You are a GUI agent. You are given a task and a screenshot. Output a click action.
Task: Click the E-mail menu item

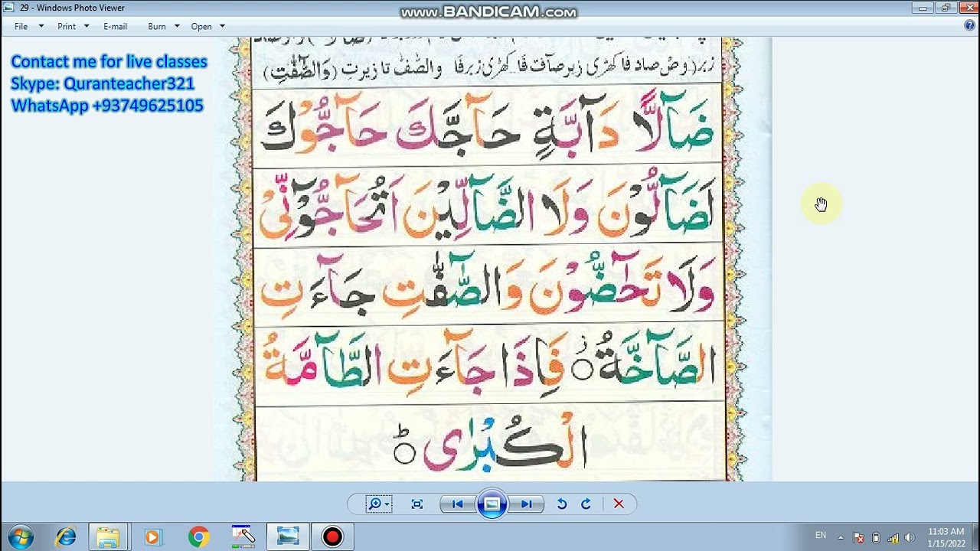click(x=115, y=26)
